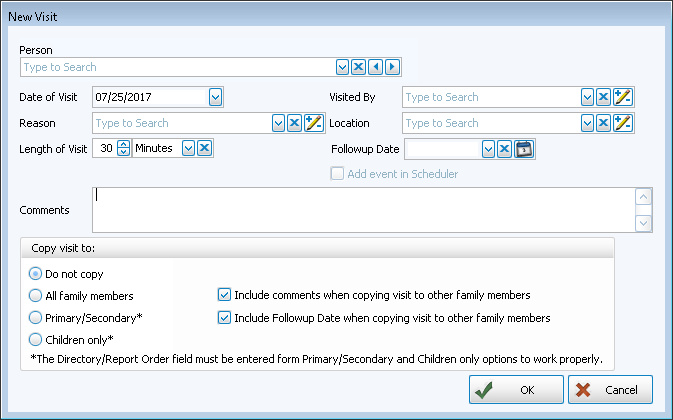Screen dimensions: 673x420
Task: Open the Followup Date calendar icon
Action: point(525,149)
